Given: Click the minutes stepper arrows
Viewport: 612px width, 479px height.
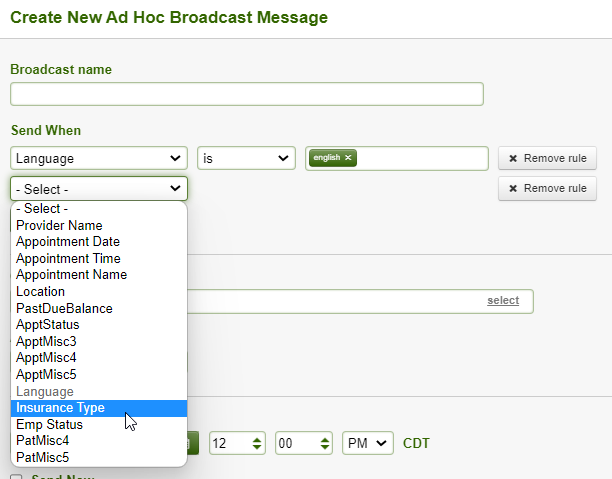Looking at the screenshot, I should pos(325,443).
